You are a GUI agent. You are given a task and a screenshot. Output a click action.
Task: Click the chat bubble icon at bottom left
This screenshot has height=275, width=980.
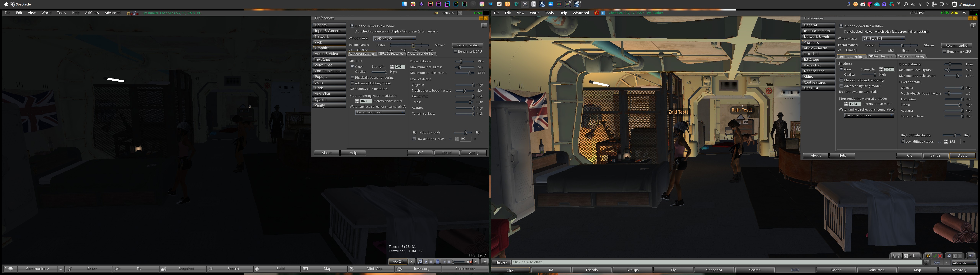pos(10,269)
